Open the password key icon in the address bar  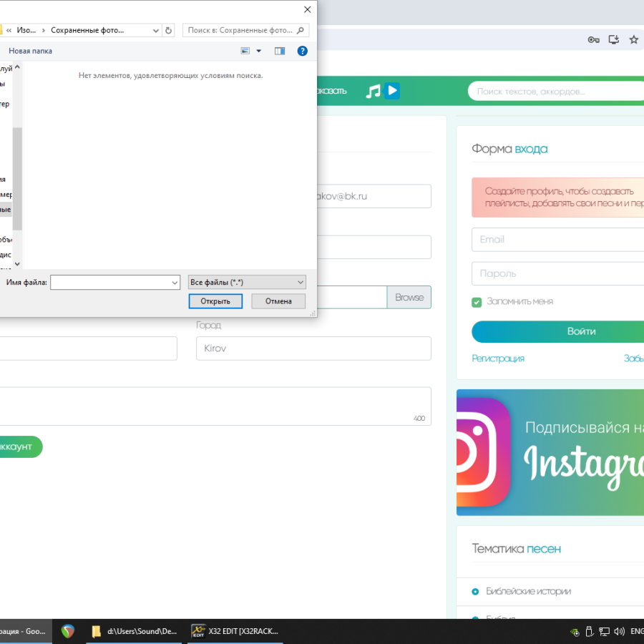[x=593, y=40]
